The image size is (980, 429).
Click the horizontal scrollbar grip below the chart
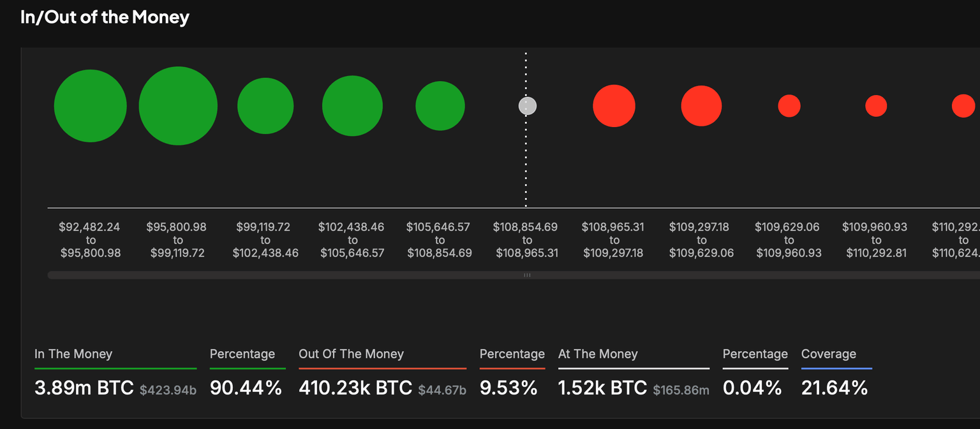click(x=527, y=275)
